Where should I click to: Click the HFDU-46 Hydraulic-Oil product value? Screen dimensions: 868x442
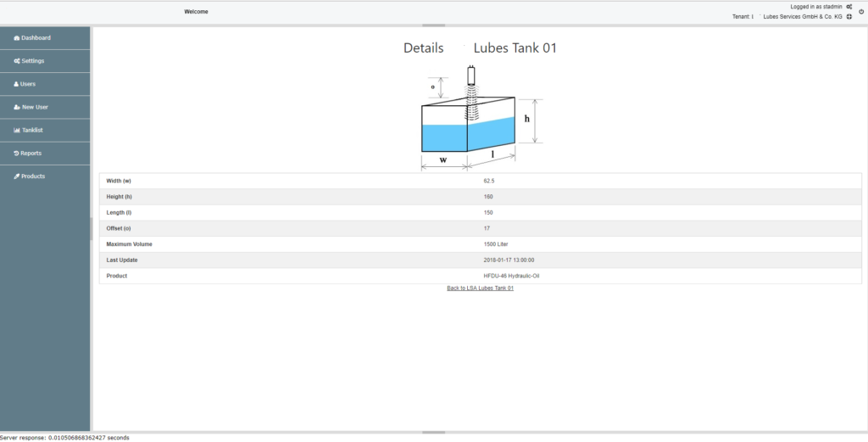point(511,276)
